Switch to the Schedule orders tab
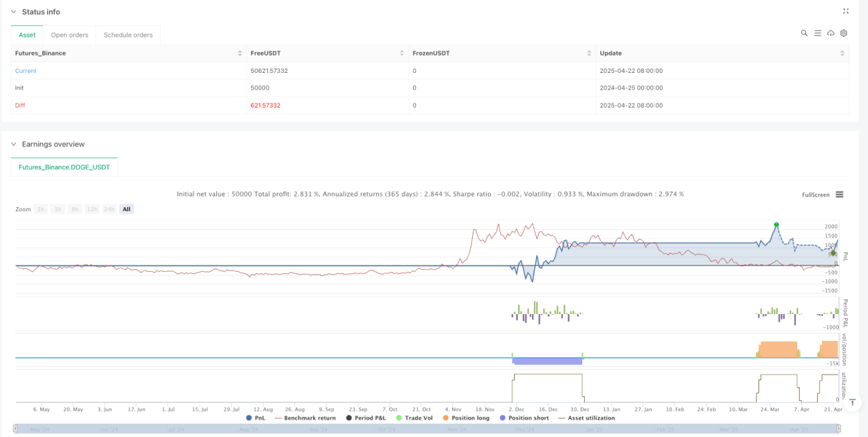The height and width of the screenshot is (437, 868). (128, 35)
